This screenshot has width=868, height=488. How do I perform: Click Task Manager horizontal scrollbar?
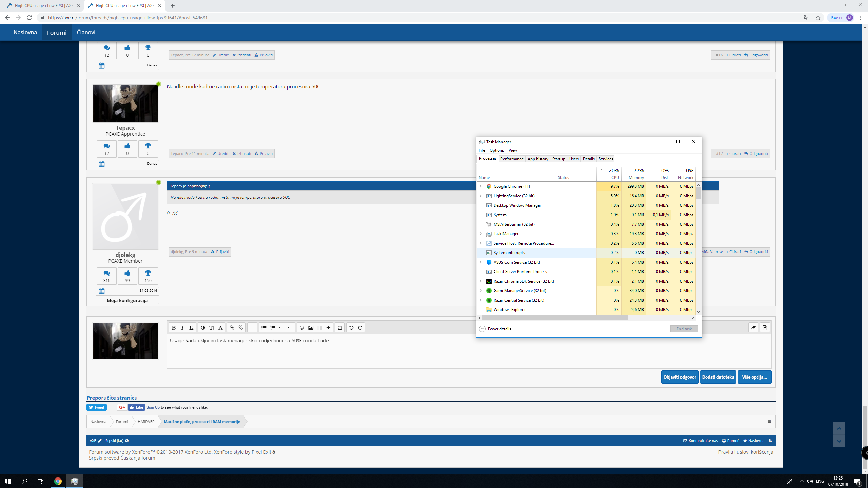pyautogui.click(x=555, y=318)
